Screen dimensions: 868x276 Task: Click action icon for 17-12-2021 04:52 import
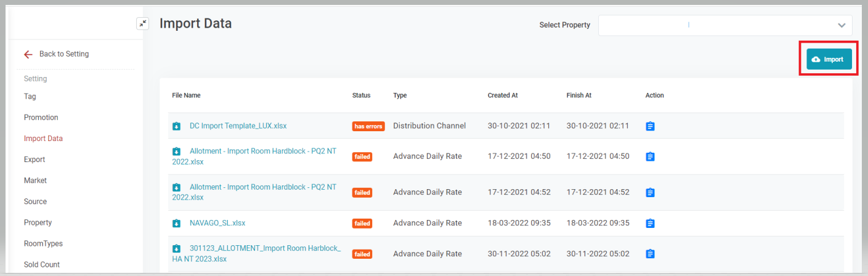pos(650,193)
